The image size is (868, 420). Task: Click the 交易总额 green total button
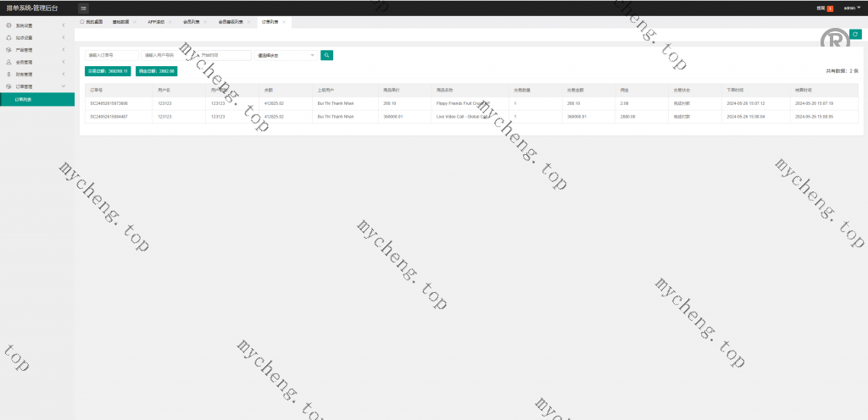tap(107, 71)
